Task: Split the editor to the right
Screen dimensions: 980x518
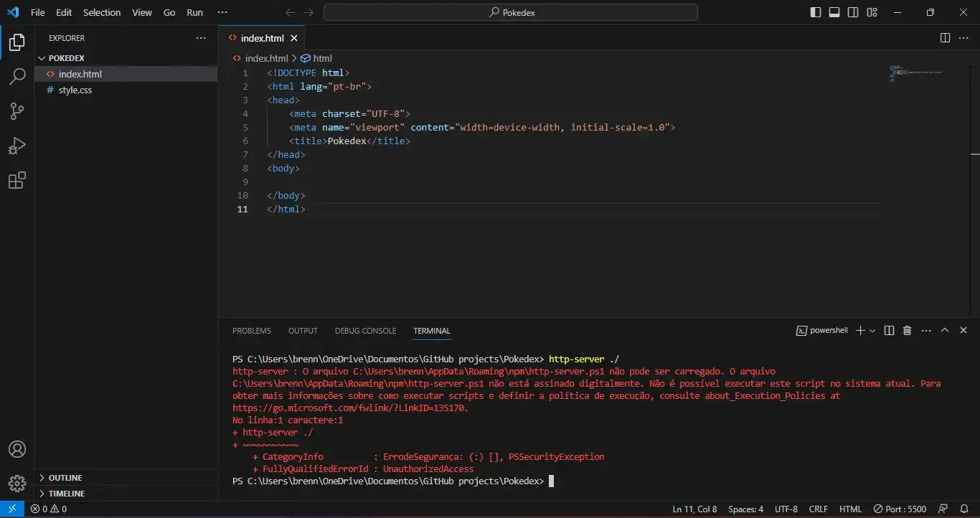Action: pyautogui.click(x=945, y=38)
